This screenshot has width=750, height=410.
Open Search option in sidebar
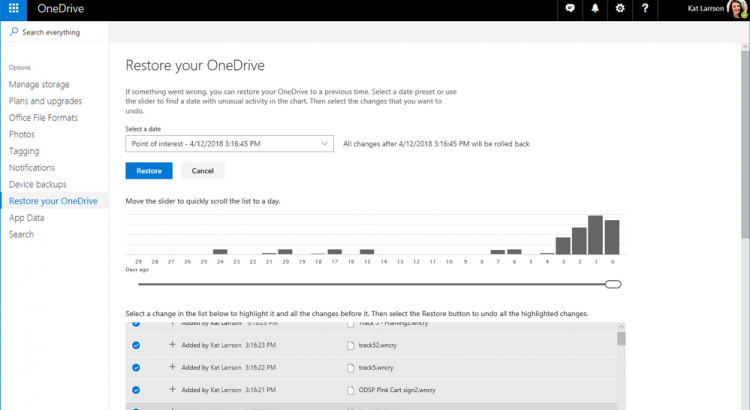point(22,234)
